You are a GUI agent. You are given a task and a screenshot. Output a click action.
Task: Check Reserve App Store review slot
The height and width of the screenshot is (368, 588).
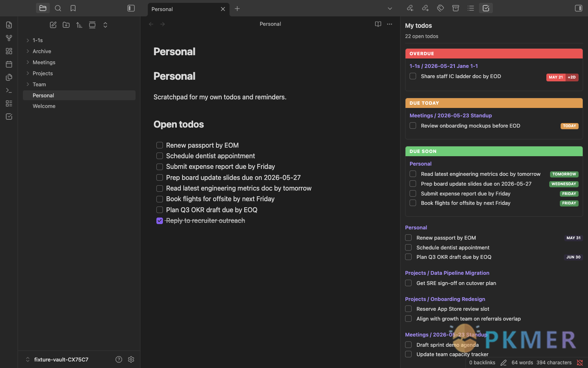[408, 309]
